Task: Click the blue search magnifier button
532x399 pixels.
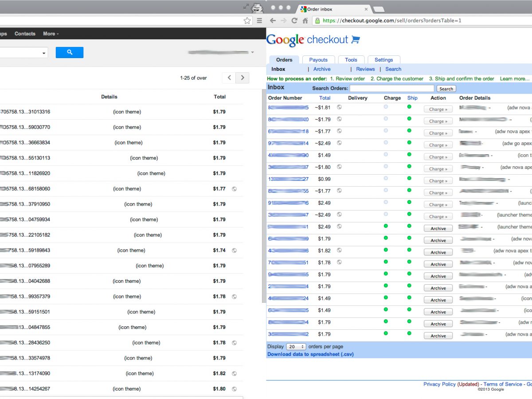Action: (x=69, y=52)
